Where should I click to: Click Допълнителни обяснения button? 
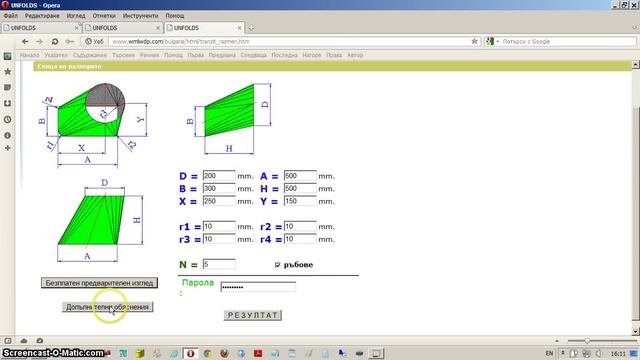[107, 307]
